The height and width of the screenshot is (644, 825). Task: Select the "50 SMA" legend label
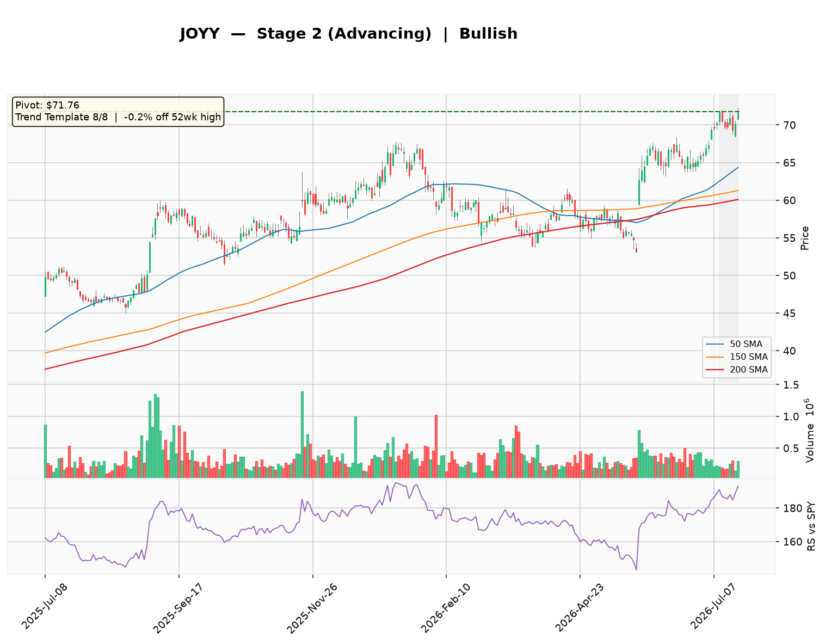(746, 344)
